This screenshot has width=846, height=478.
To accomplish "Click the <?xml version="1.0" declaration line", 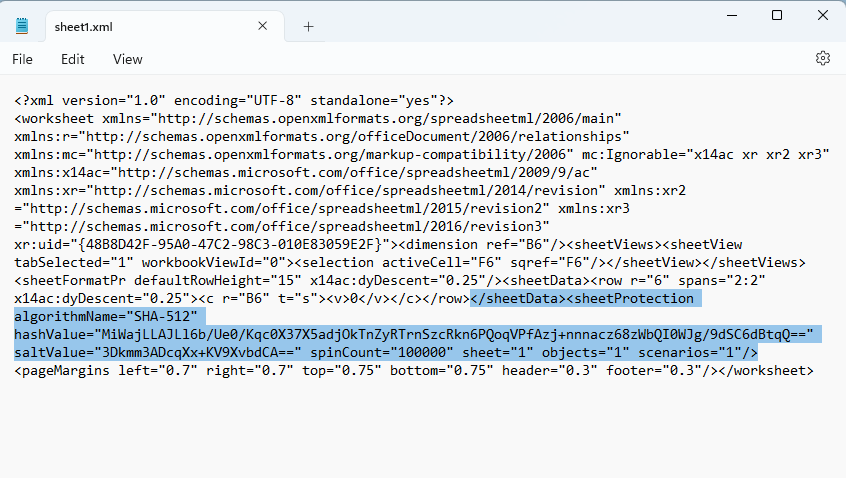I will pyautogui.click(x=234, y=101).
